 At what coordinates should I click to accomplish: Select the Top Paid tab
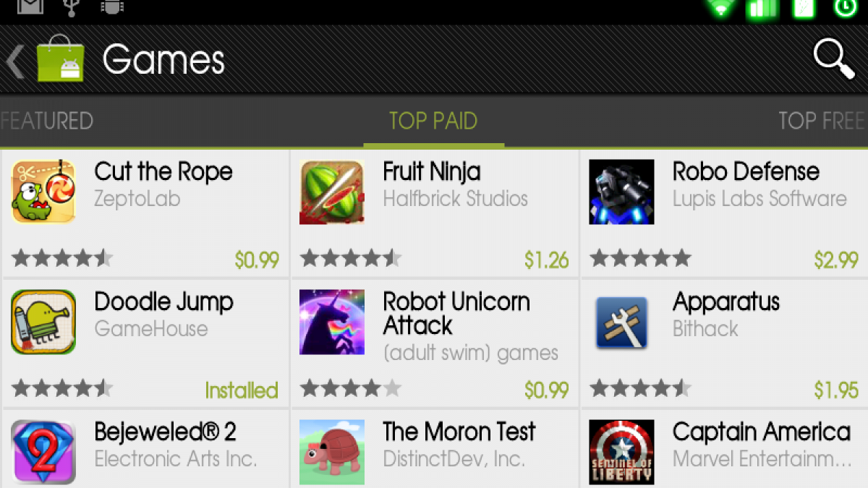point(433,120)
